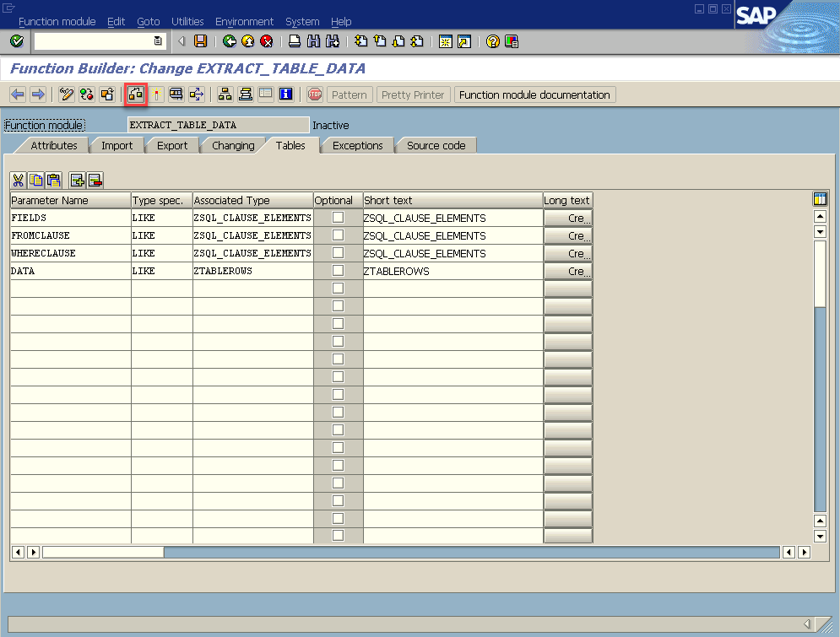Screen dimensions: 840x637
Task: Click the ZTABLEROWS associated type cell
Action: (252, 271)
